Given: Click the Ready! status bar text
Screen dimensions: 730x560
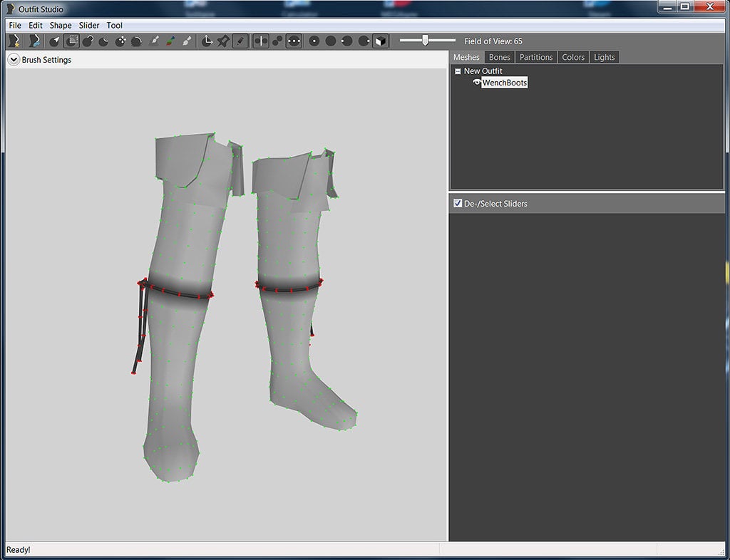Looking at the screenshot, I should coord(18,550).
